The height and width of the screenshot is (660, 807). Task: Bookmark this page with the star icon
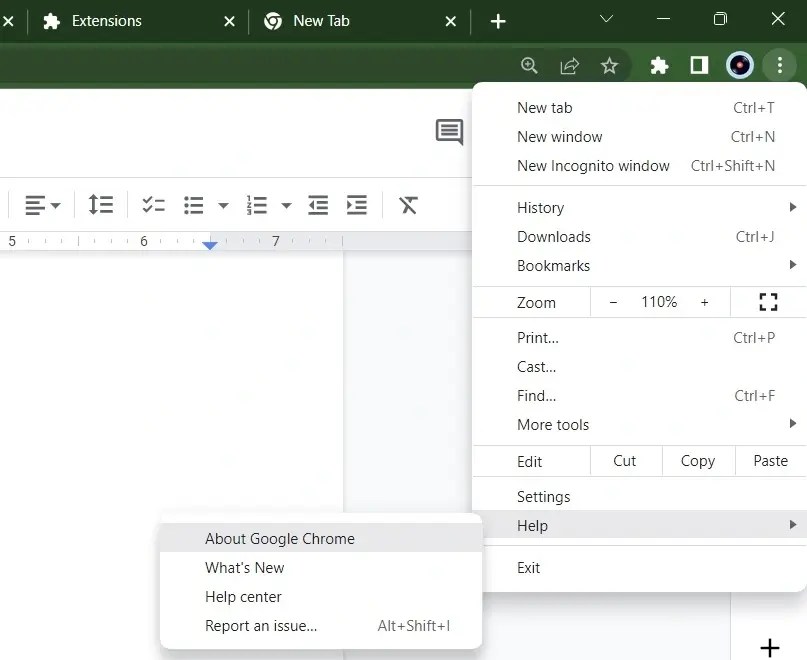coord(610,65)
